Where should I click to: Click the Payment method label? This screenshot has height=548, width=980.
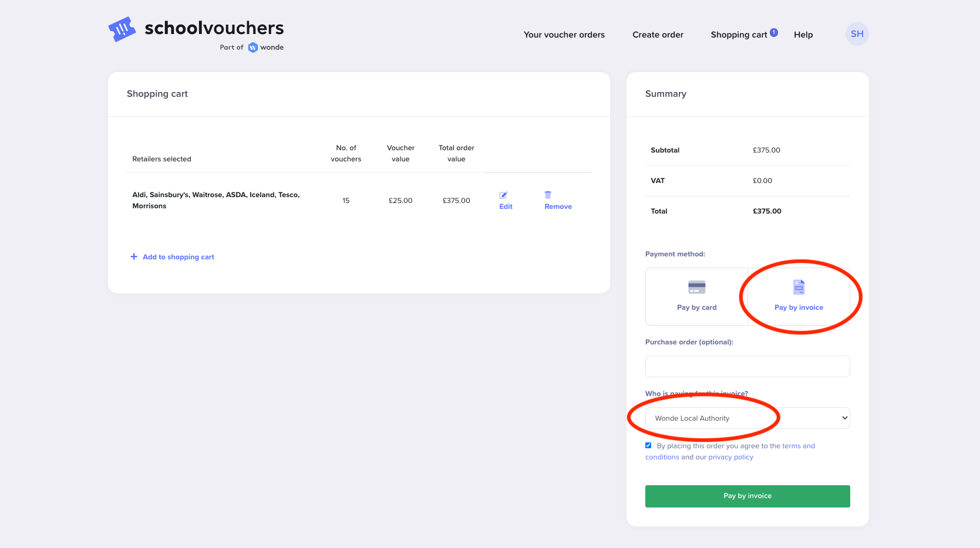pos(675,254)
